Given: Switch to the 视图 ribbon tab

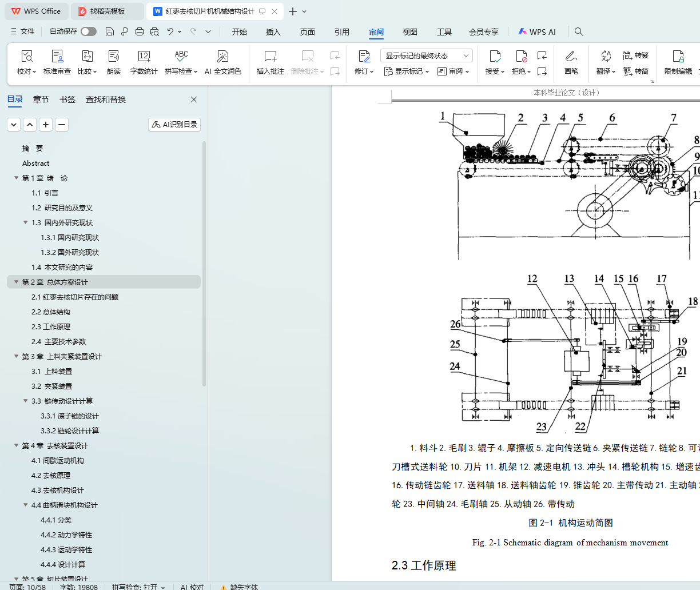Looking at the screenshot, I should (409, 32).
